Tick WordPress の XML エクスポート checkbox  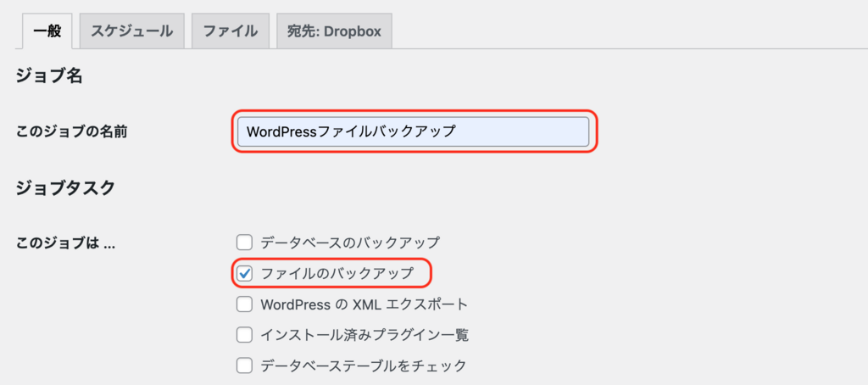(x=244, y=304)
